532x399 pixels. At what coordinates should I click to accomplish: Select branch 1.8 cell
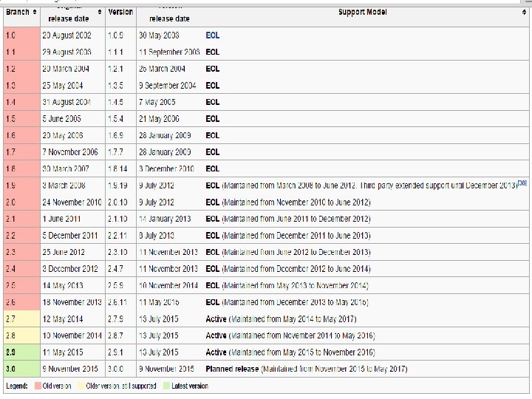coord(21,168)
